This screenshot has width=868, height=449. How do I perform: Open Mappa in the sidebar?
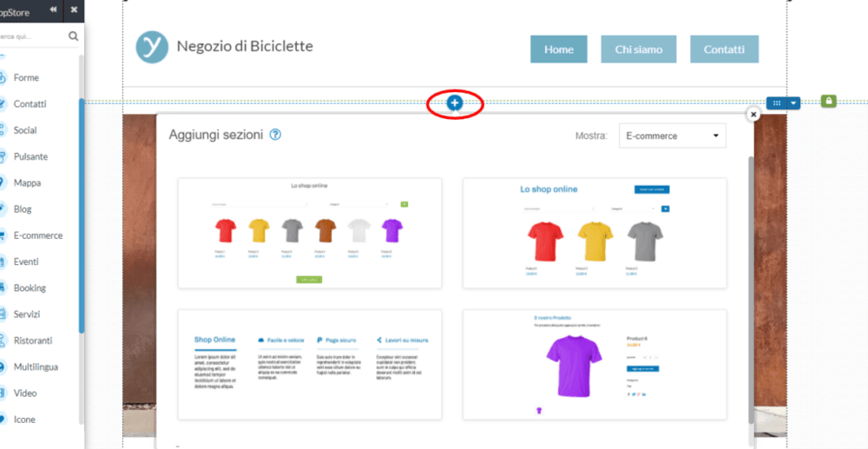point(27,182)
